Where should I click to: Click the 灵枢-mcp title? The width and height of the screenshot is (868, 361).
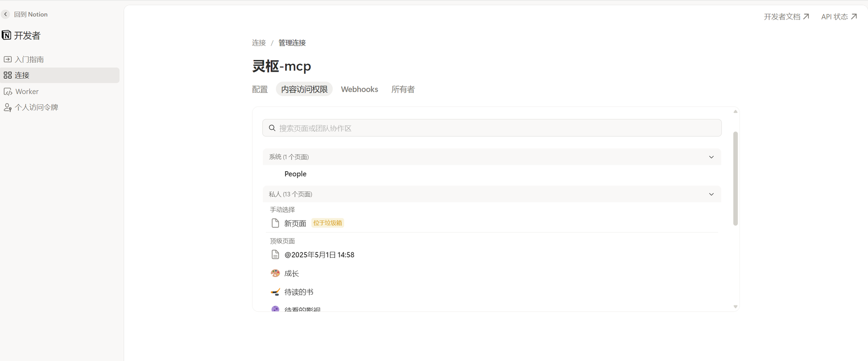point(282,66)
